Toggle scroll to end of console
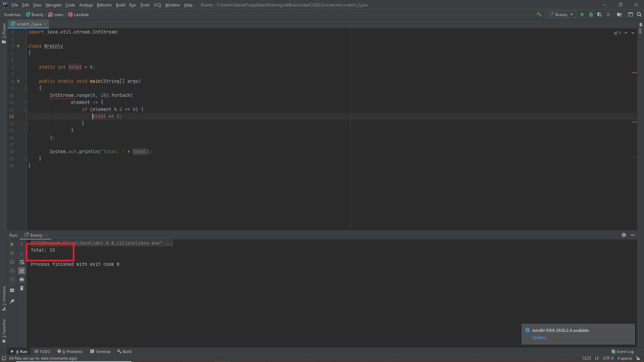Image resolution: width=644 pixels, height=362 pixels. tap(22, 271)
